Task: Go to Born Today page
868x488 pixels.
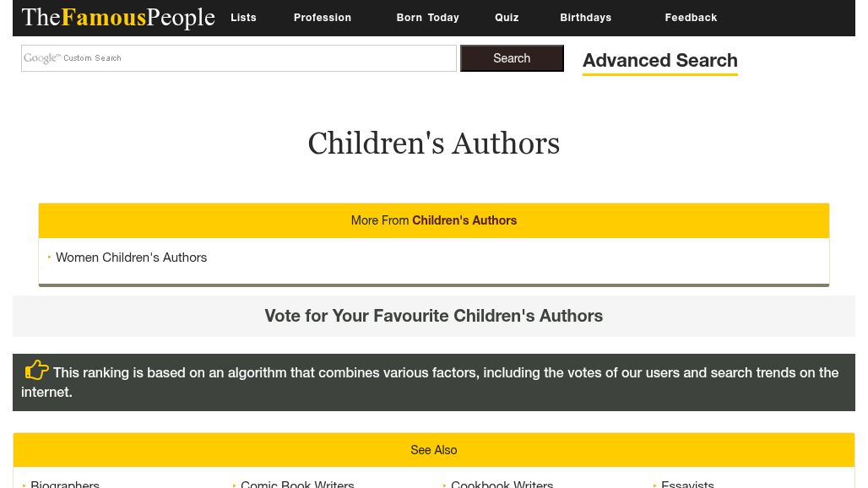Action: [427, 18]
